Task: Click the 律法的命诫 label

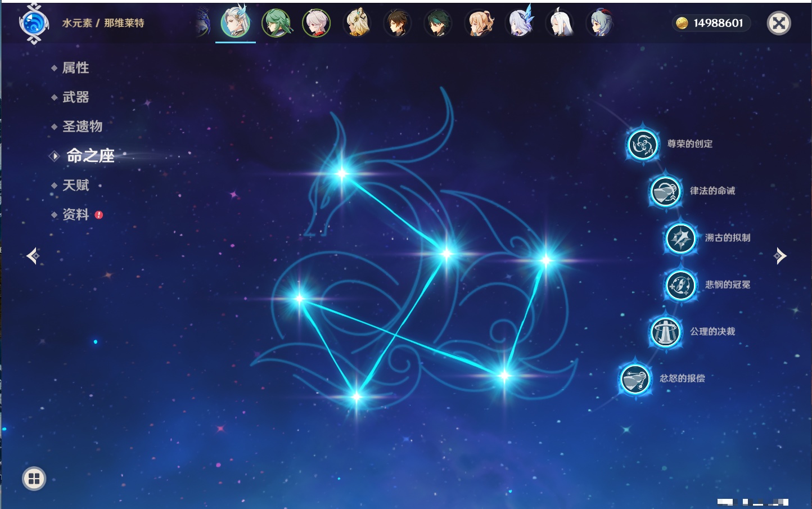Action: coord(712,191)
